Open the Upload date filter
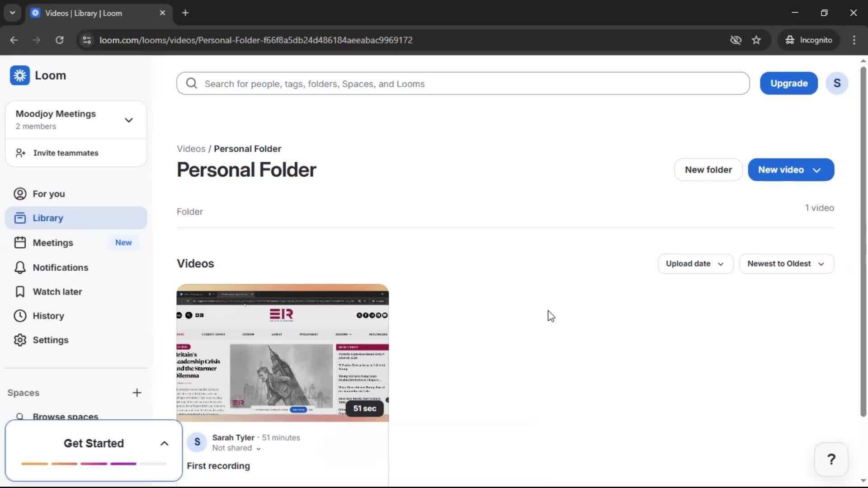The height and width of the screenshot is (488, 868). [x=695, y=263]
